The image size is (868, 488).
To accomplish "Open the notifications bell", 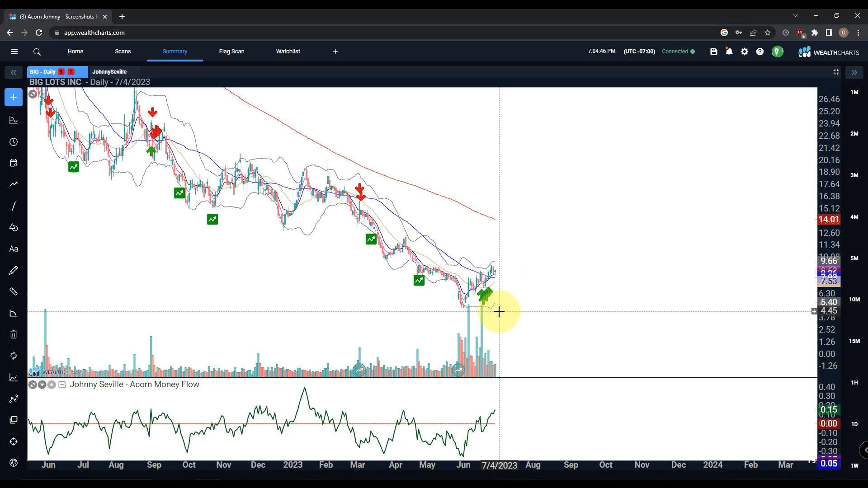I will coord(729,52).
